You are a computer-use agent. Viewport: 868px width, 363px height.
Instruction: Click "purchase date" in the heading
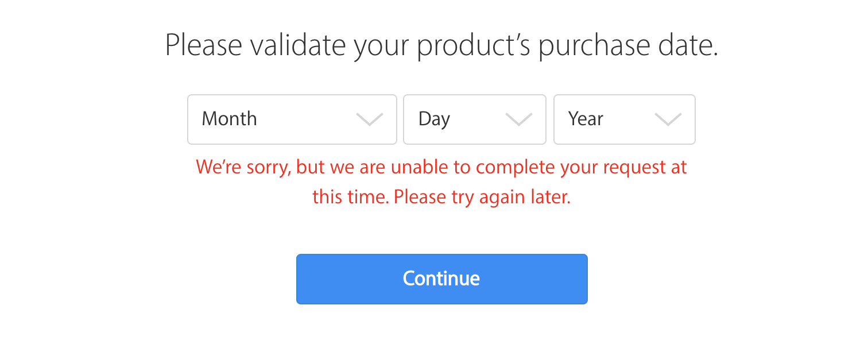[x=628, y=45]
